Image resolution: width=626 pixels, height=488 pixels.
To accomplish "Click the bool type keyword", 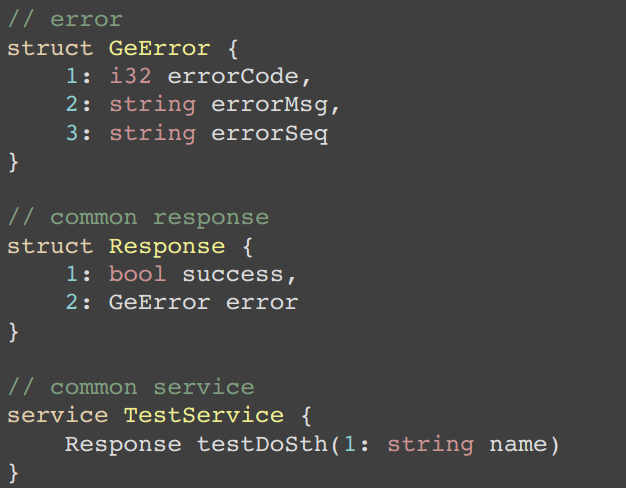I will pyautogui.click(x=138, y=274).
